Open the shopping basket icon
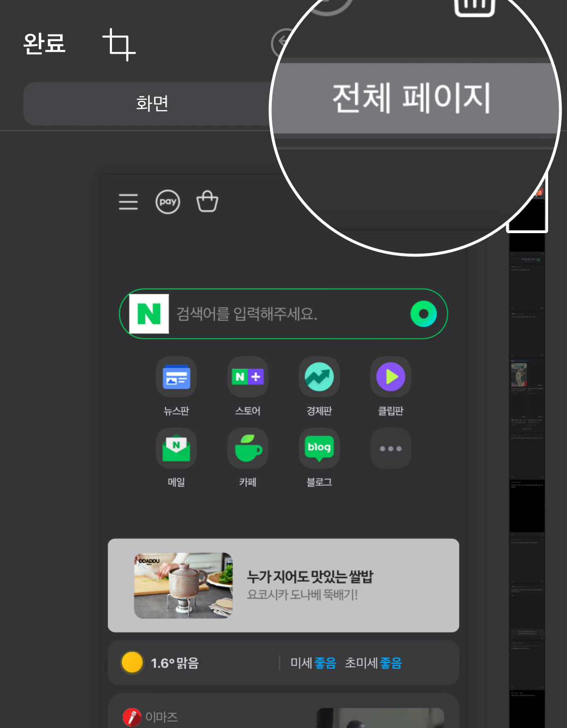 (207, 201)
